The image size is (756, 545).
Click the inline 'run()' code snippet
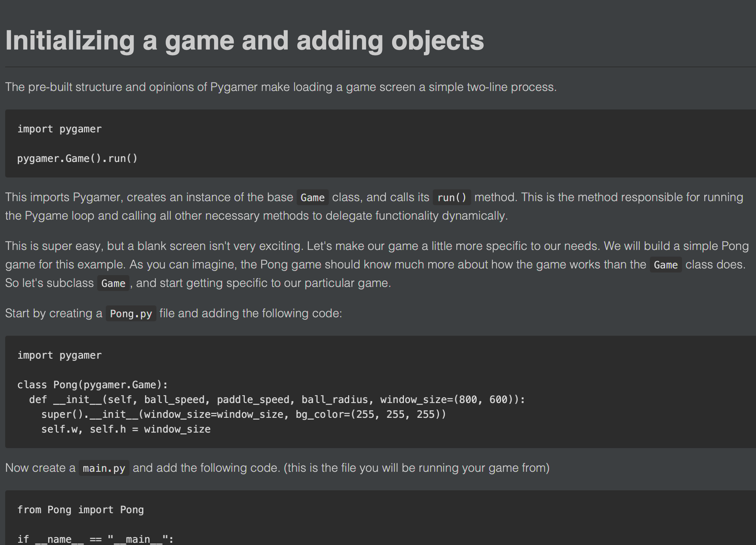(451, 198)
